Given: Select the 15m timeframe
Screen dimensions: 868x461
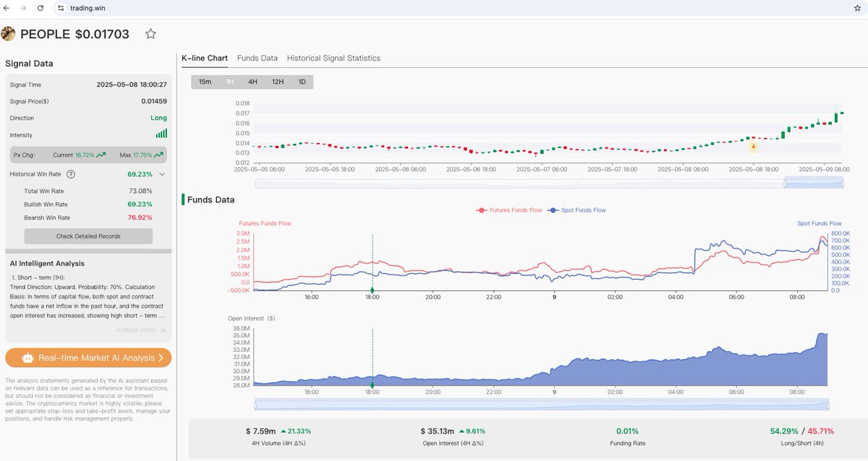Looking at the screenshot, I should pos(205,82).
